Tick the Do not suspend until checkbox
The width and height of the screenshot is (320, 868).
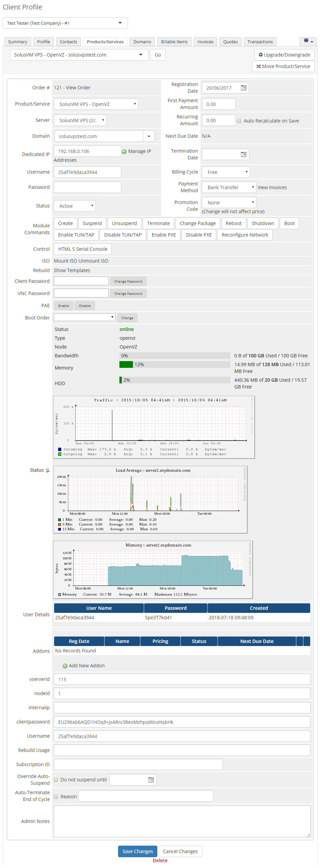coord(56,780)
